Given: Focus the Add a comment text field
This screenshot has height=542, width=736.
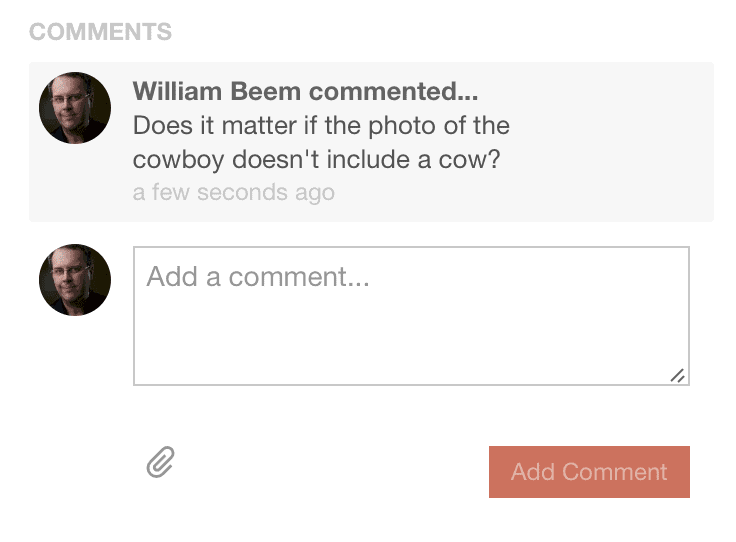Looking at the screenshot, I should [411, 316].
